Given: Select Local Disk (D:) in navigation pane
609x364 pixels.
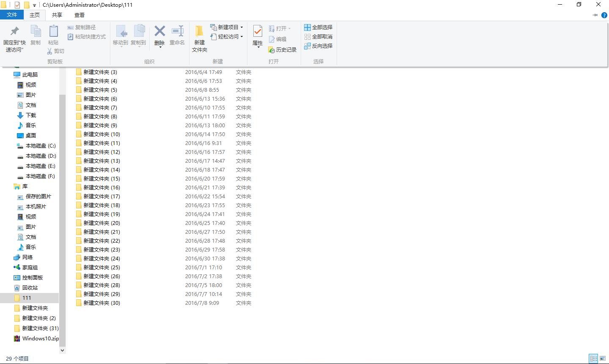Looking at the screenshot, I should coord(41,156).
